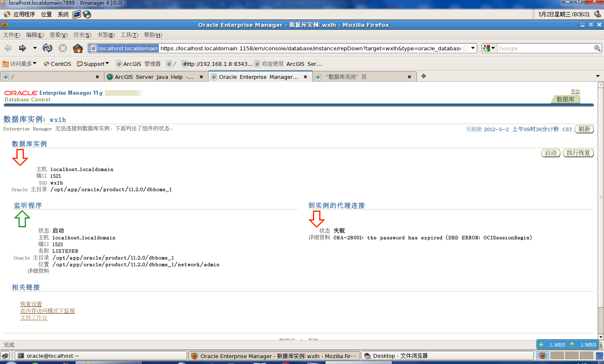Open the Google search engine selector

click(x=489, y=48)
